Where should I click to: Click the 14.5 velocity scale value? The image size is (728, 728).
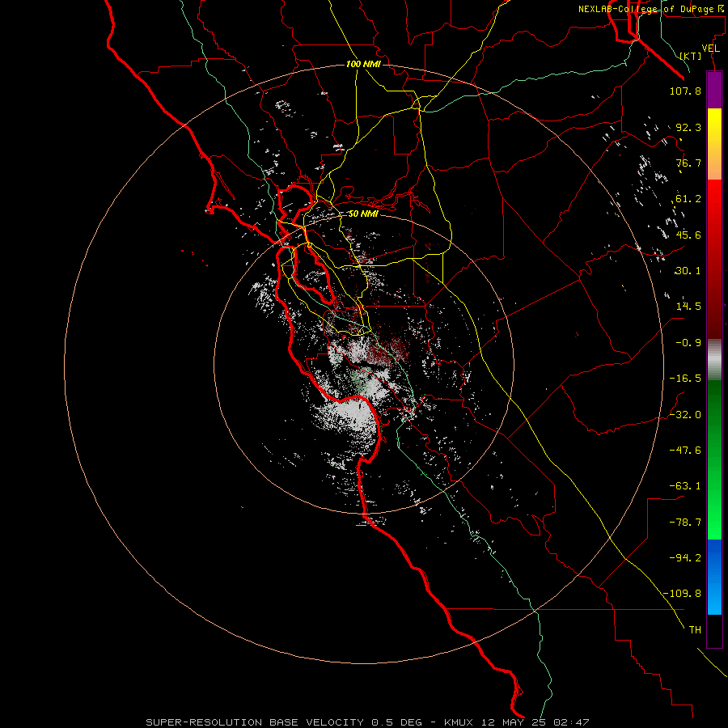coord(688,307)
